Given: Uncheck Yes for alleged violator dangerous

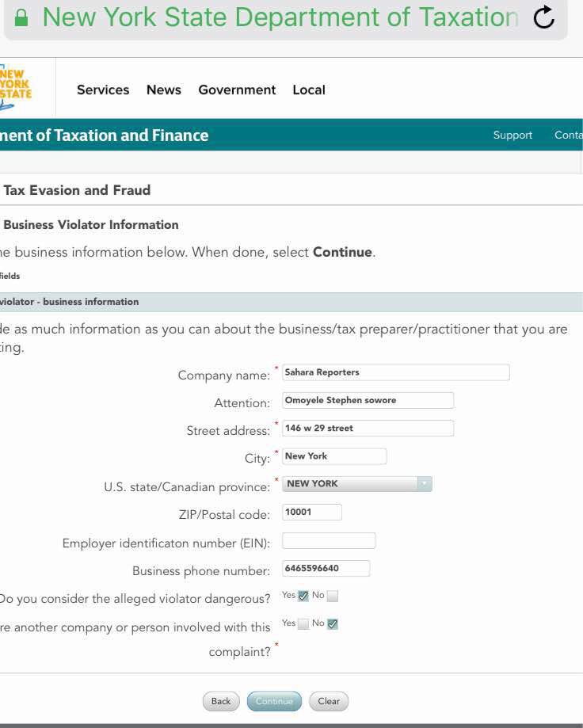Looking at the screenshot, I should pos(303,596).
